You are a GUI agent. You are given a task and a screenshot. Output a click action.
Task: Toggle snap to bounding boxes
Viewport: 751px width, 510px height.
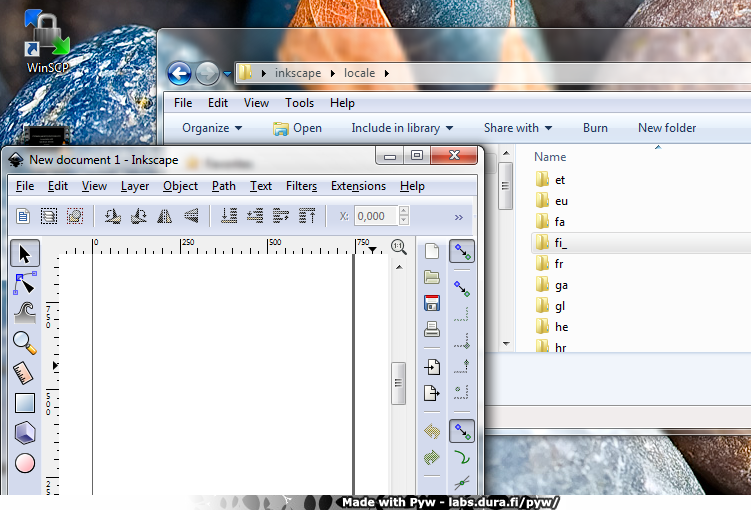[462, 289]
